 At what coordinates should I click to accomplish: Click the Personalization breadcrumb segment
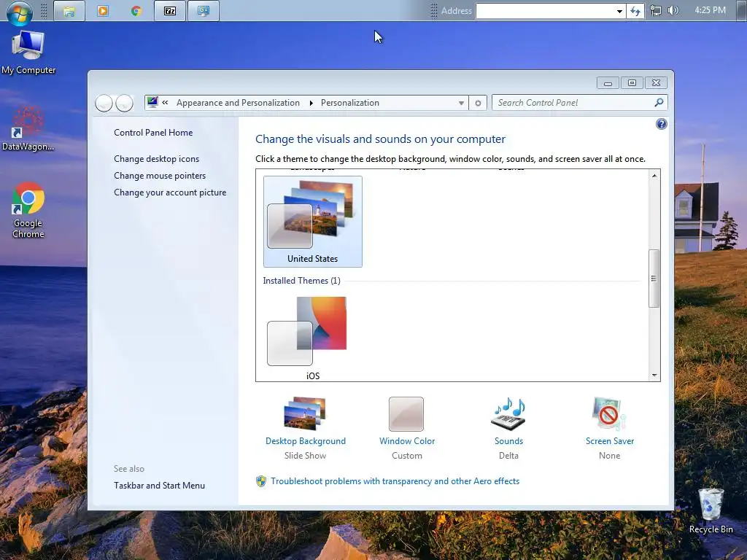coord(349,103)
